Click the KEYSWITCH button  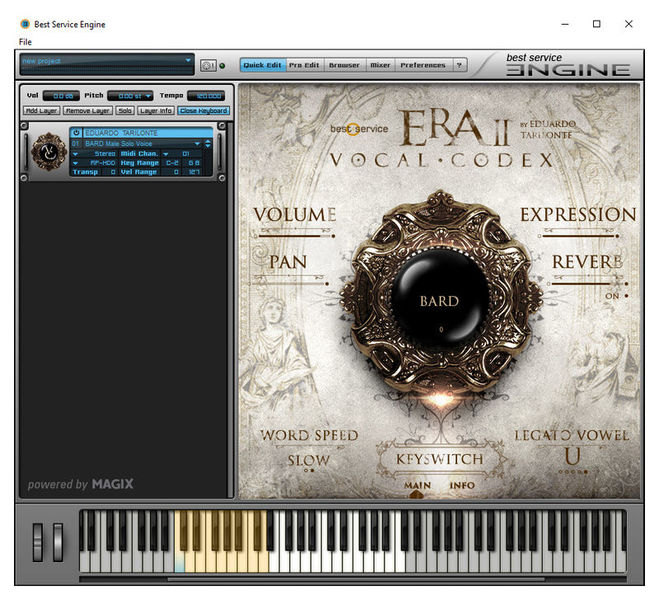[x=440, y=459]
